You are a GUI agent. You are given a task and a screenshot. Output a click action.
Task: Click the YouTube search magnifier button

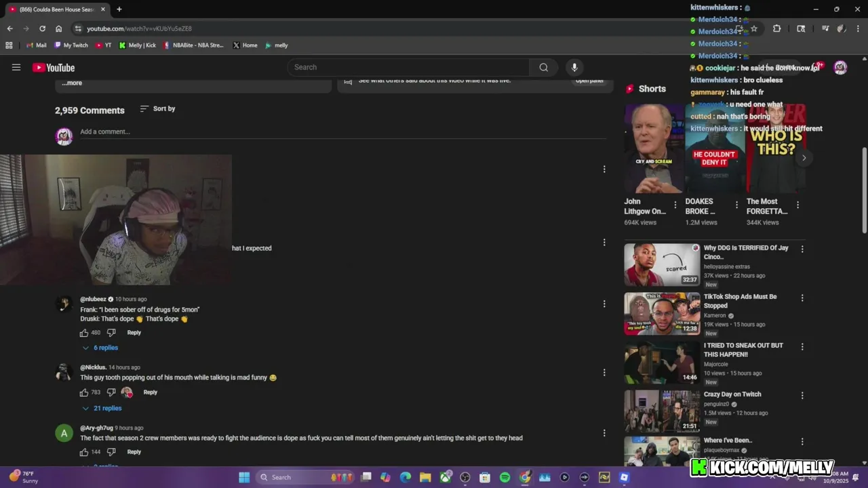coord(543,67)
